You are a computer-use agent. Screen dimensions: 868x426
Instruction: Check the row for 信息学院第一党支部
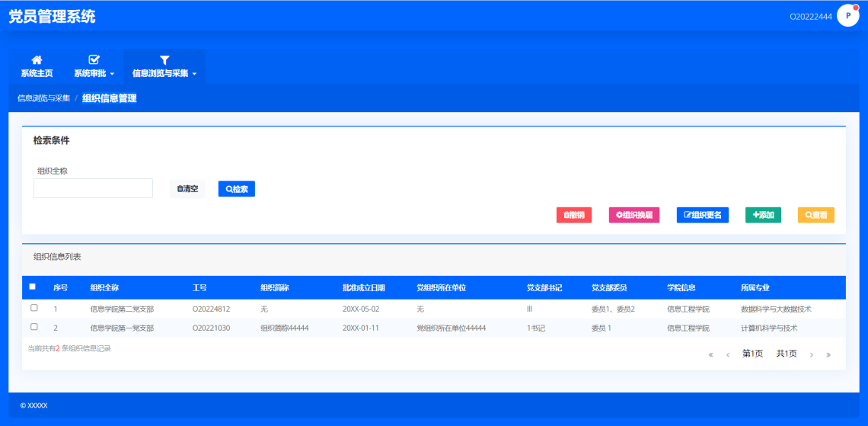tap(34, 327)
